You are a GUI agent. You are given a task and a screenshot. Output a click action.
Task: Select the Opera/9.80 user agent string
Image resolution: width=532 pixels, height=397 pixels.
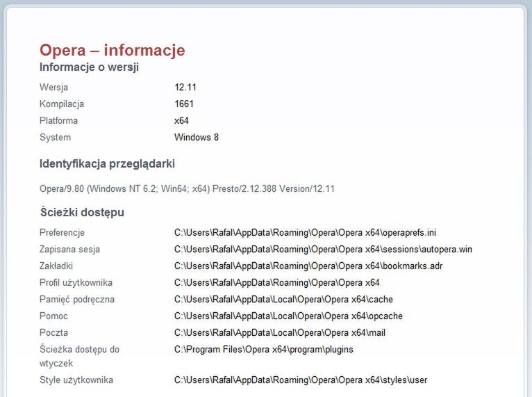click(x=187, y=188)
